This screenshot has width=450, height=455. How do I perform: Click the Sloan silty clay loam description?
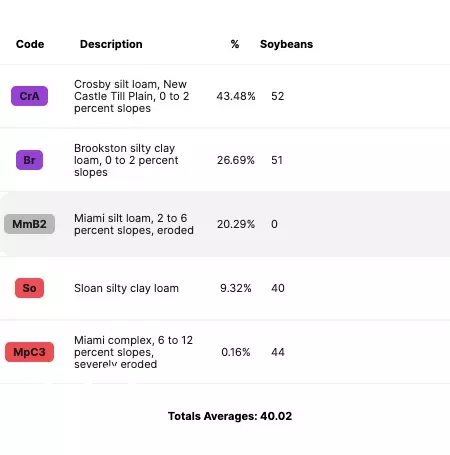click(x=126, y=288)
